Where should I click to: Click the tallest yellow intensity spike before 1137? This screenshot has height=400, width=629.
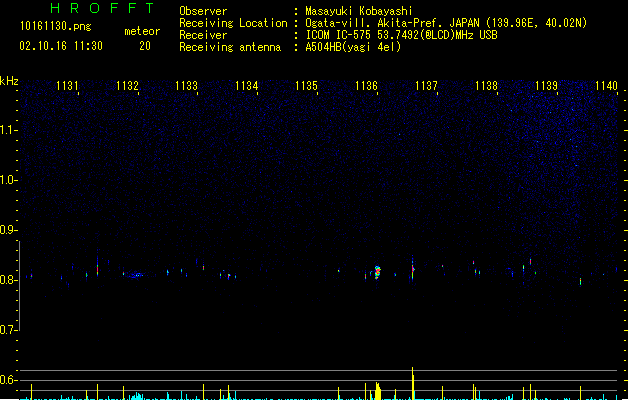[413, 383]
